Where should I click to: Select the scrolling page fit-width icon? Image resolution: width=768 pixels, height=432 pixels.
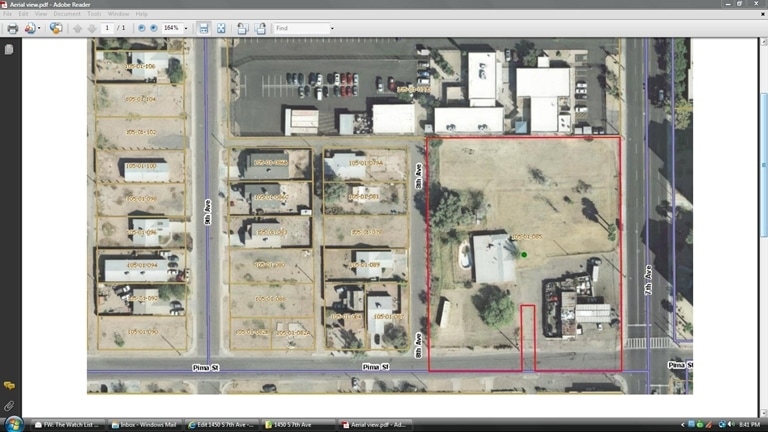tap(204, 28)
